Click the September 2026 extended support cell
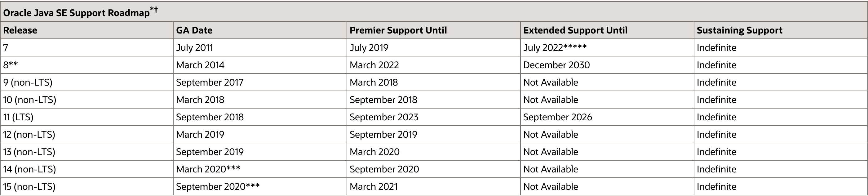This screenshot has height=196, width=868. tap(557, 117)
